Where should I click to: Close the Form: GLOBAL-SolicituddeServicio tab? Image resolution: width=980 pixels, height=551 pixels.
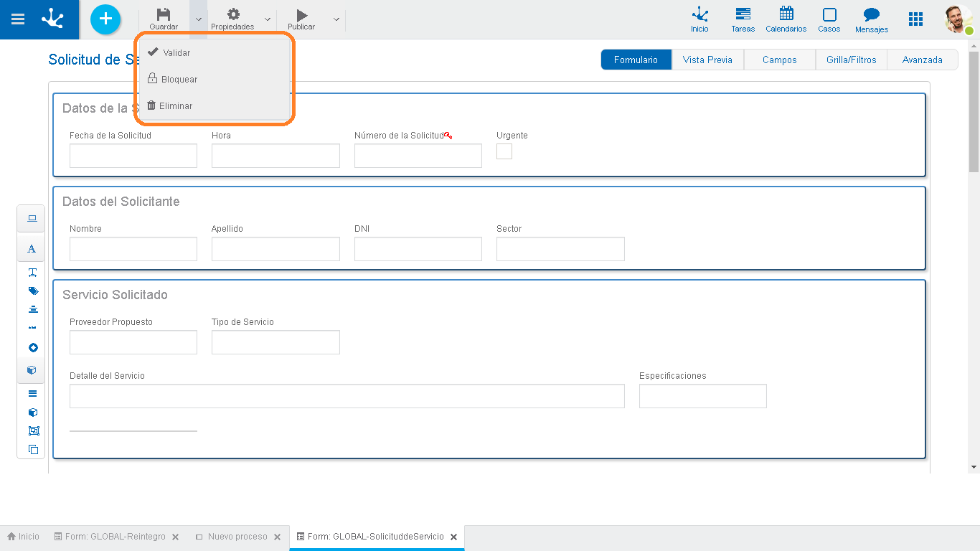tap(453, 537)
